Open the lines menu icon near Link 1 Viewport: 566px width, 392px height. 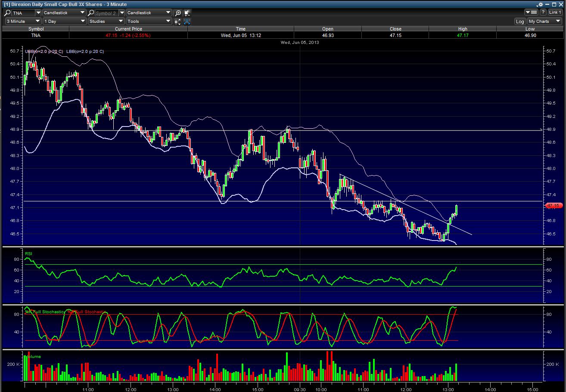pos(532,12)
